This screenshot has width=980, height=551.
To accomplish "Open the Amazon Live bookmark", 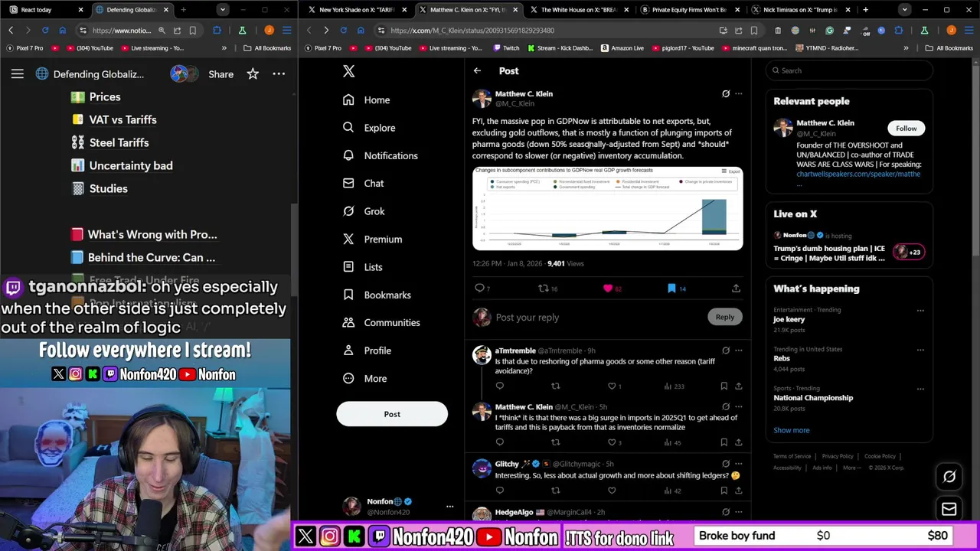I will click(x=622, y=48).
